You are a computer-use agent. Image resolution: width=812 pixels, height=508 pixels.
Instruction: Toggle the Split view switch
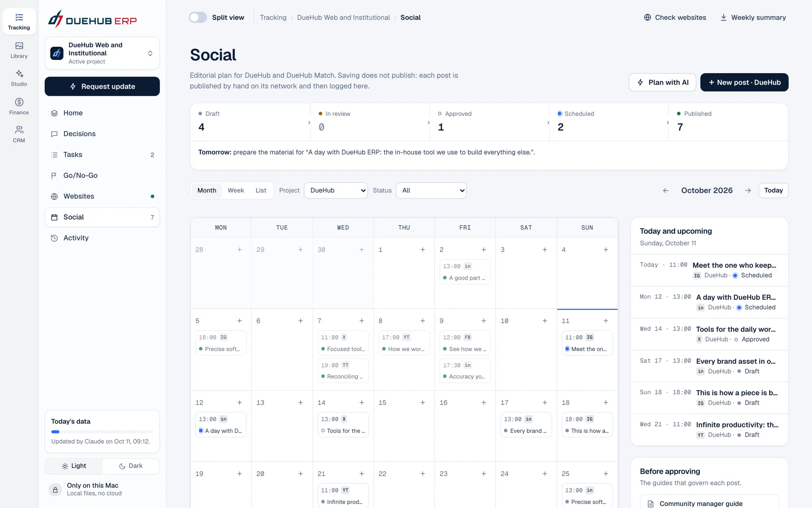(x=198, y=17)
